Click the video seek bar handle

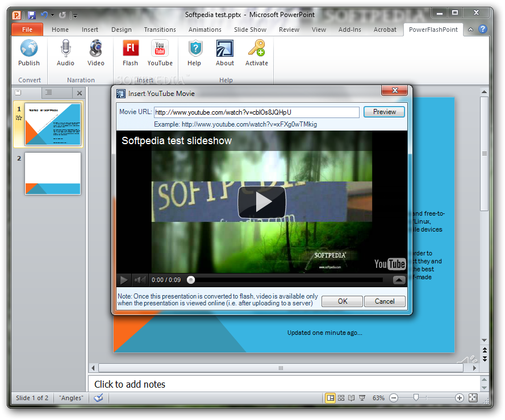coord(191,280)
